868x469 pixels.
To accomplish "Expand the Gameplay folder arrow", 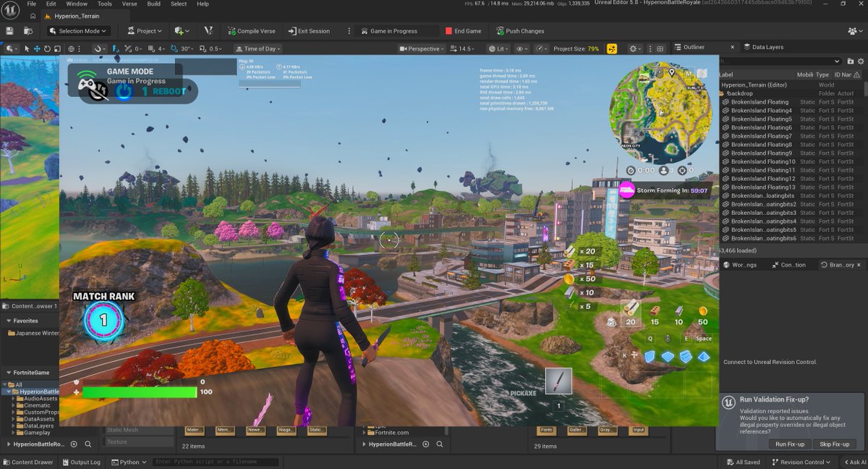I will tap(14, 433).
